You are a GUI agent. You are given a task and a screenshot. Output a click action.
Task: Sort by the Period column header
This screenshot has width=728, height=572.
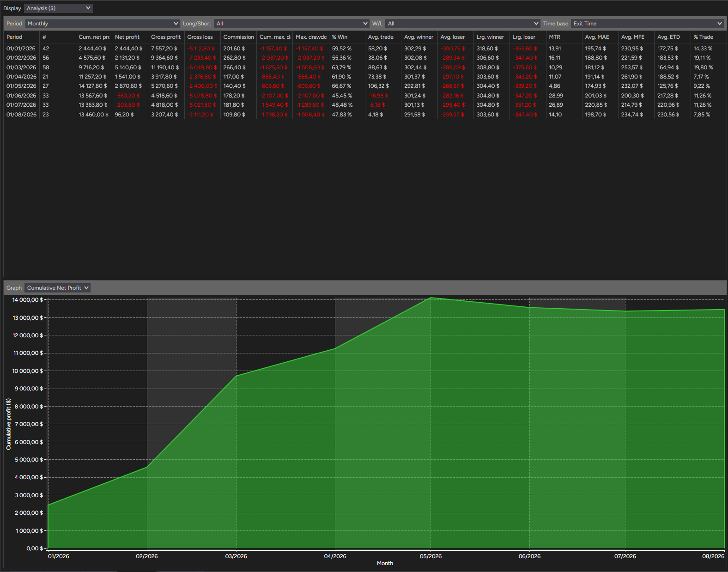[x=22, y=37]
